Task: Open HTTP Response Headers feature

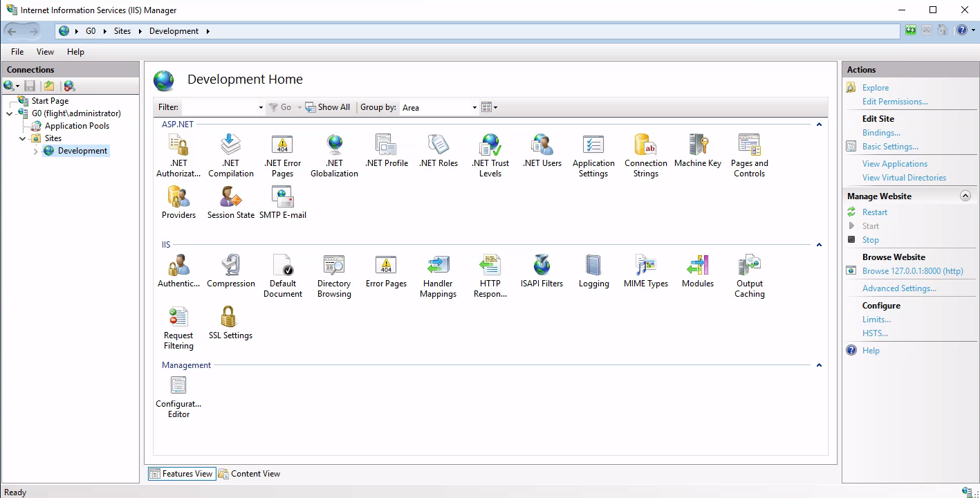Action: point(490,276)
